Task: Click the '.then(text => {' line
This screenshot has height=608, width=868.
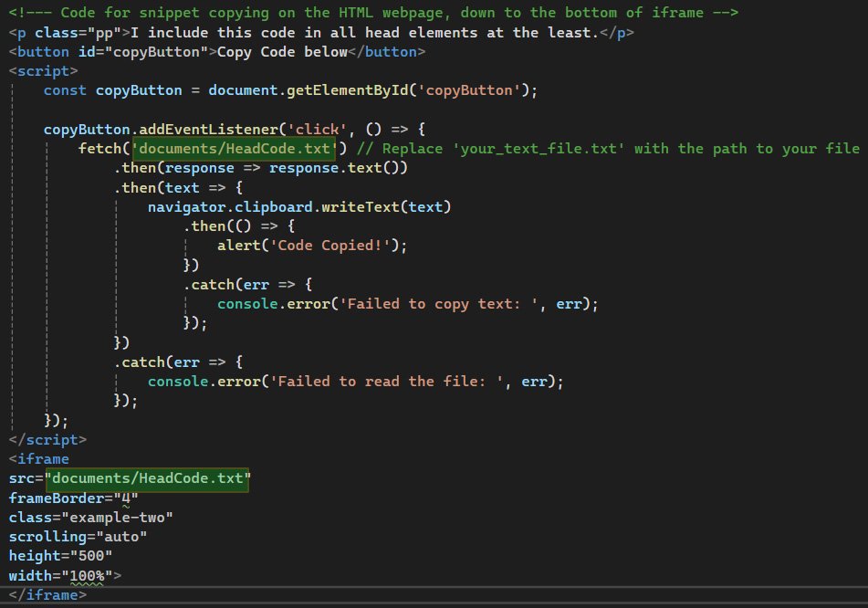Action: [178, 188]
